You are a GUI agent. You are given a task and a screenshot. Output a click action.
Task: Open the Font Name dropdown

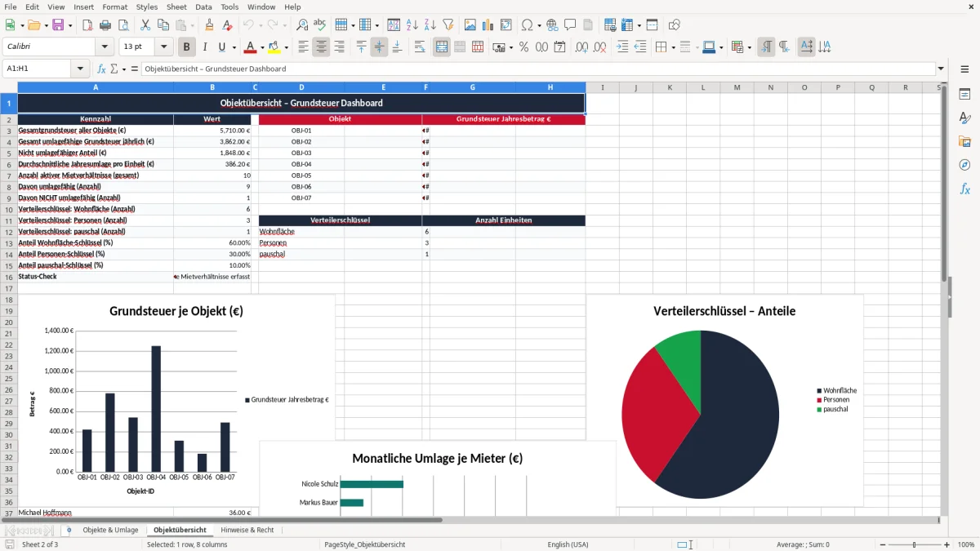pyautogui.click(x=104, y=47)
